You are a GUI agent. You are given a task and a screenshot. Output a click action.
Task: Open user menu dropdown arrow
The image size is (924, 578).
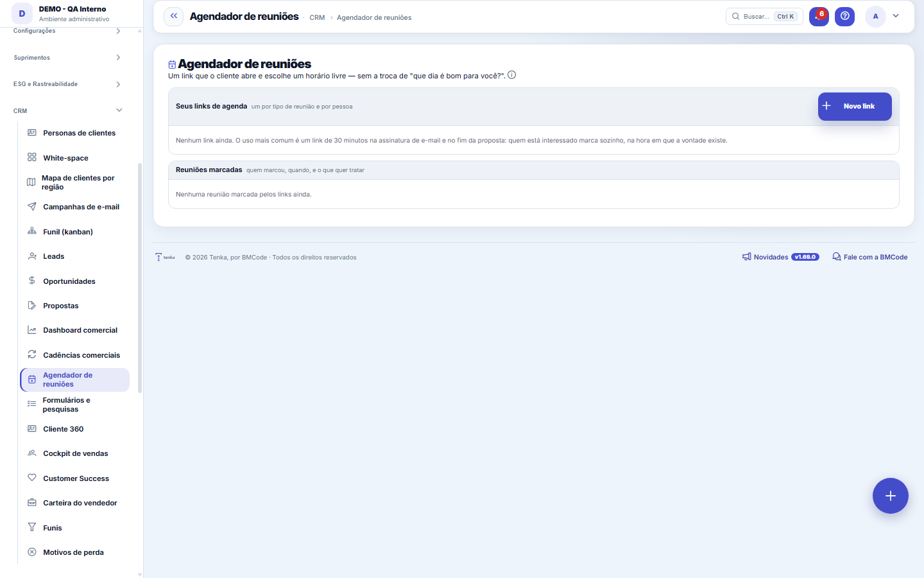pyautogui.click(x=896, y=16)
